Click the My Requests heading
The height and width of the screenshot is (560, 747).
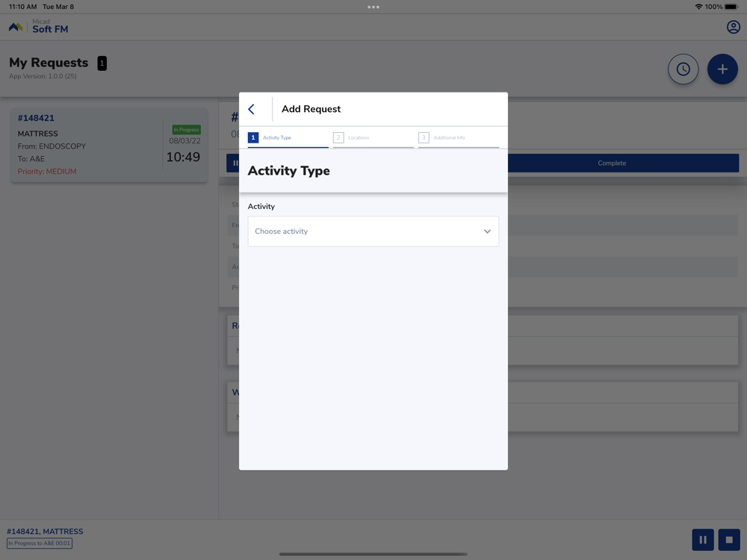[49, 63]
